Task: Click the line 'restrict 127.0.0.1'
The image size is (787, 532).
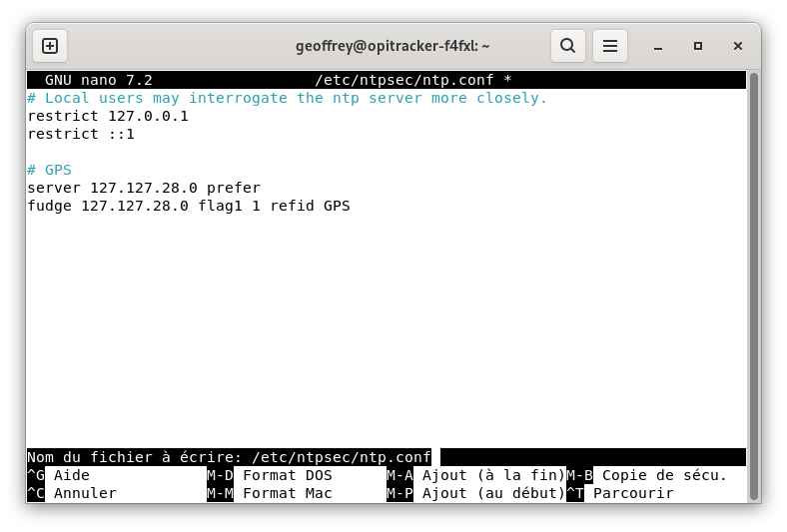Action: [x=108, y=116]
